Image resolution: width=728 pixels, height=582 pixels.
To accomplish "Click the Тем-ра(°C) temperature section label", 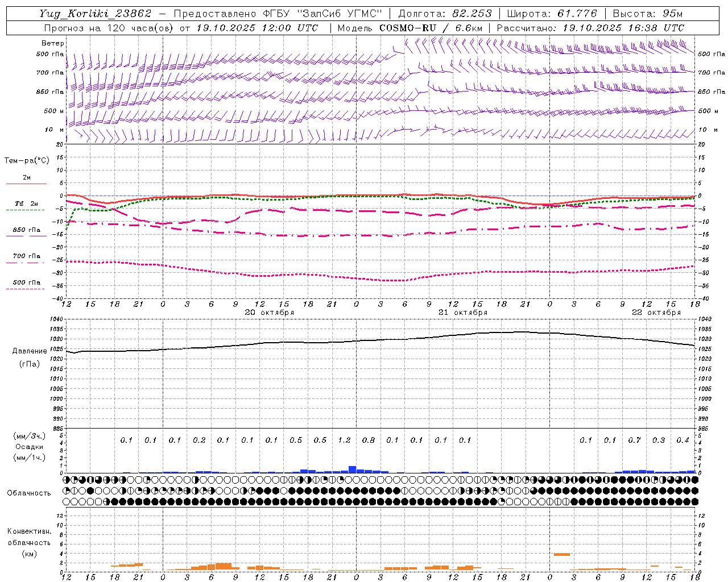I will click(x=27, y=161).
